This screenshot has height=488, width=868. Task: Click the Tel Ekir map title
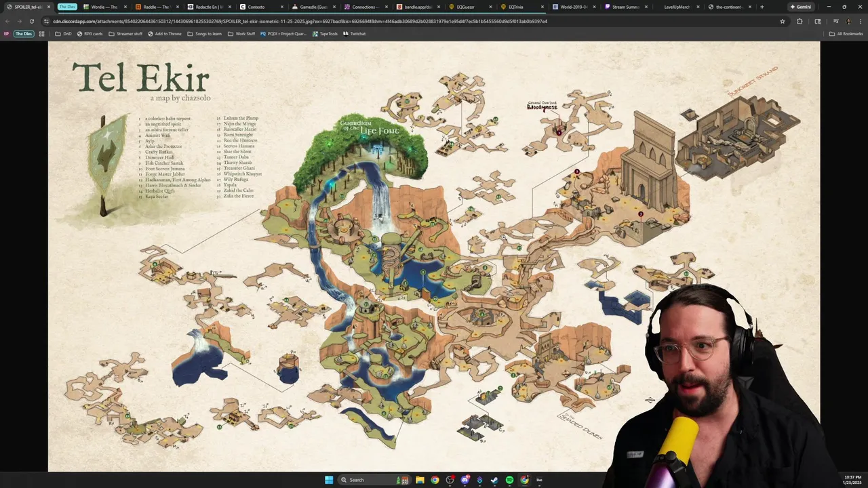click(x=140, y=79)
